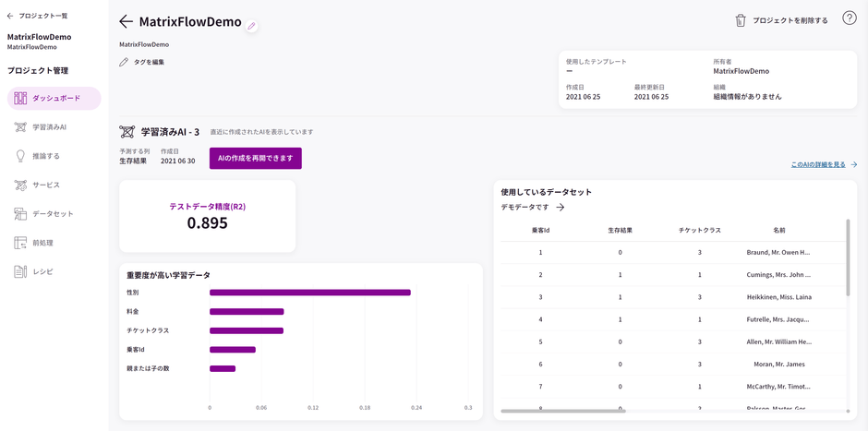868x431 pixels.
Task: Open the このAIの詳細を見る link
Action: tap(818, 164)
